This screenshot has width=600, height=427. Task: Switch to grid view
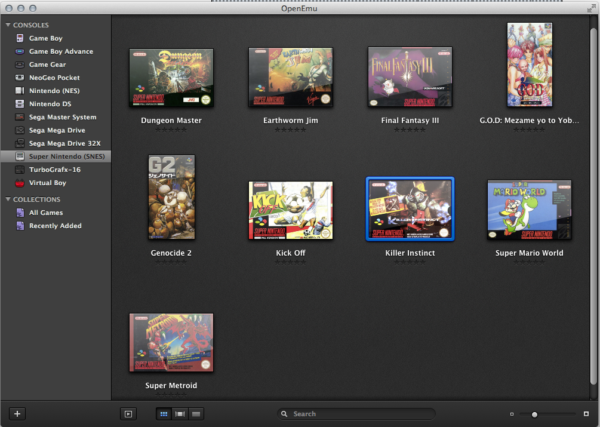tap(164, 414)
